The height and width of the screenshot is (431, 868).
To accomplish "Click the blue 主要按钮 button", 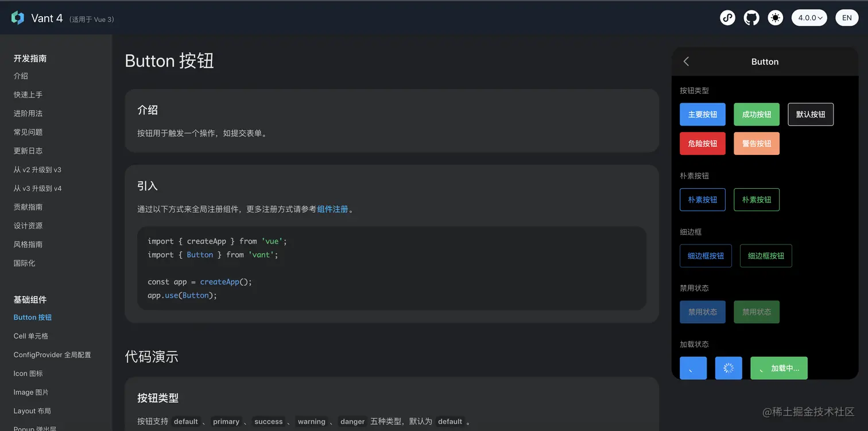I will pyautogui.click(x=703, y=114).
